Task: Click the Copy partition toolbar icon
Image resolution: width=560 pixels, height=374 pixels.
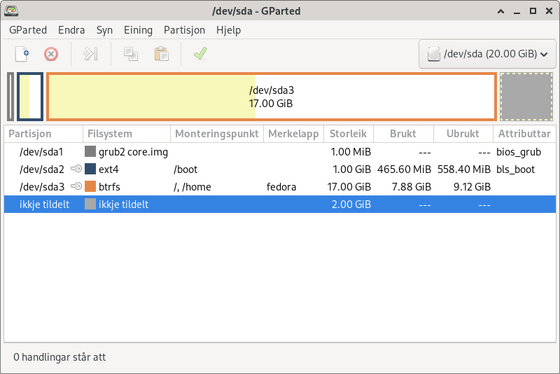Action: pos(131,54)
